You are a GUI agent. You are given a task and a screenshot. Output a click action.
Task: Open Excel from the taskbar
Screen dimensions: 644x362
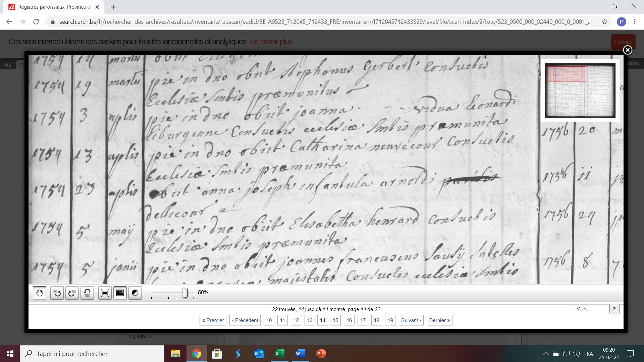coord(279,354)
